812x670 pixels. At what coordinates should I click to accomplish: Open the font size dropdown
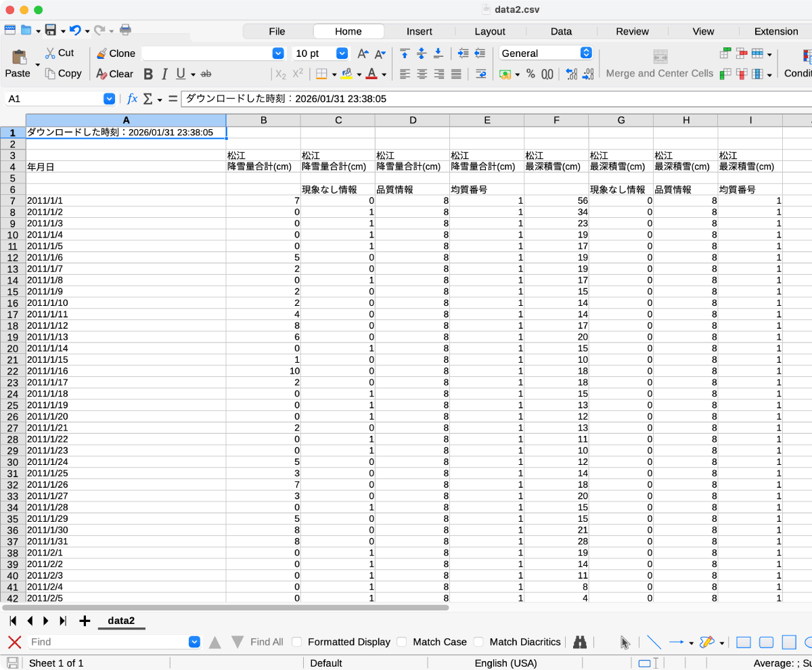pos(342,53)
